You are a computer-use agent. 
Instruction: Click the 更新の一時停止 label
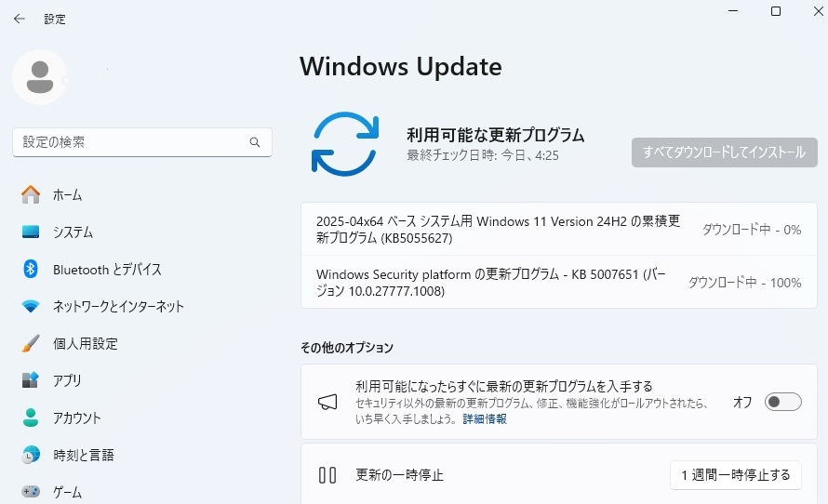[x=399, y=475]
